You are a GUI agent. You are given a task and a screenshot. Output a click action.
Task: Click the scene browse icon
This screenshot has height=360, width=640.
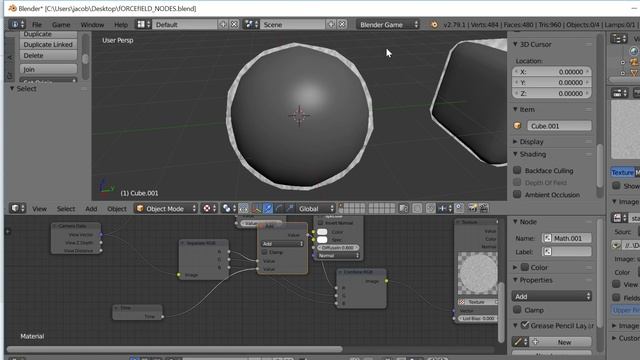pyautogui.click(x=251, y=24)
